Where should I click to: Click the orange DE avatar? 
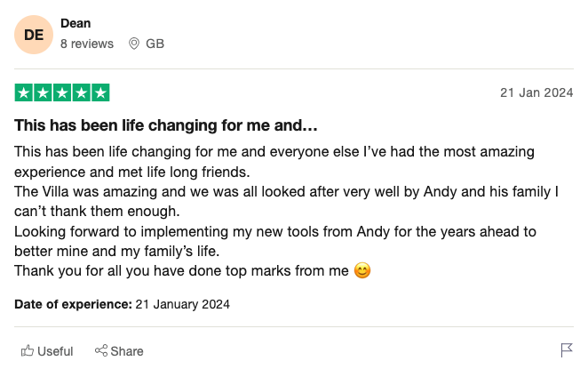click(x=34, y=35)
